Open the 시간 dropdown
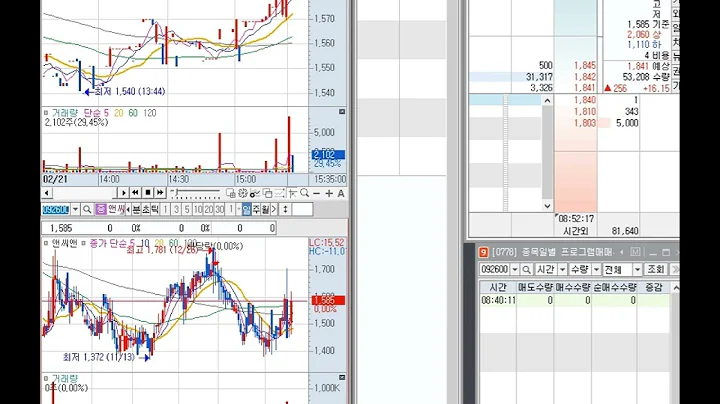This screenshot has height=404, width=720. click(x=562, y=269)
